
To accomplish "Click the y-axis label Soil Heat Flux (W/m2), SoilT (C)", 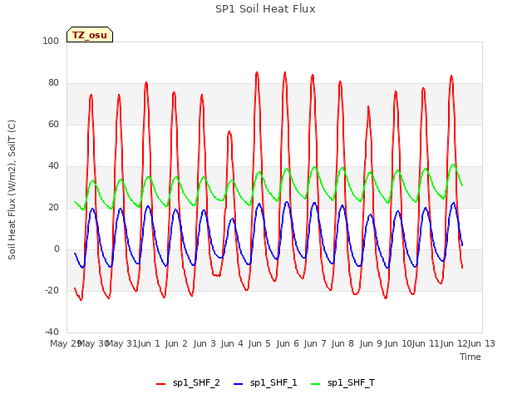I will 12,190.
